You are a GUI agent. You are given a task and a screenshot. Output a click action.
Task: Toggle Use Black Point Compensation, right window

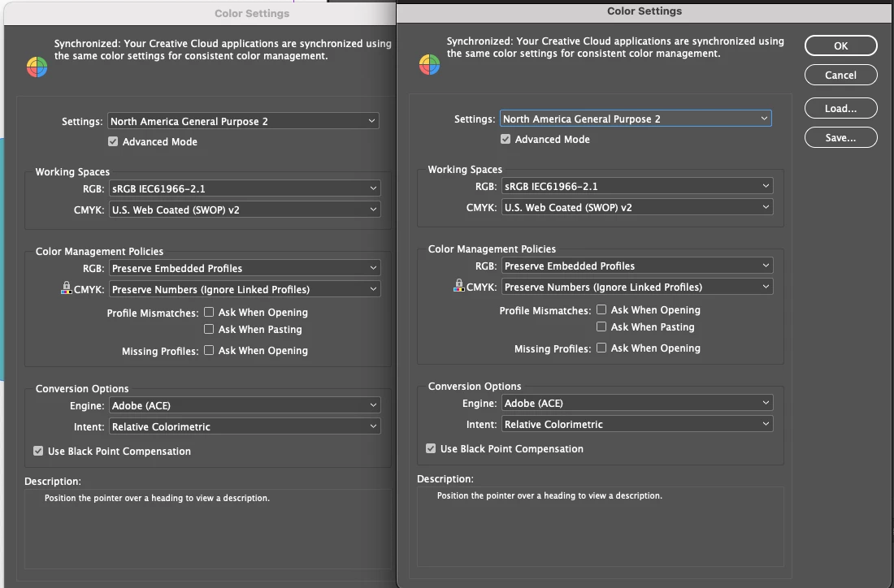pyautogui.click(x=431, y=448)
